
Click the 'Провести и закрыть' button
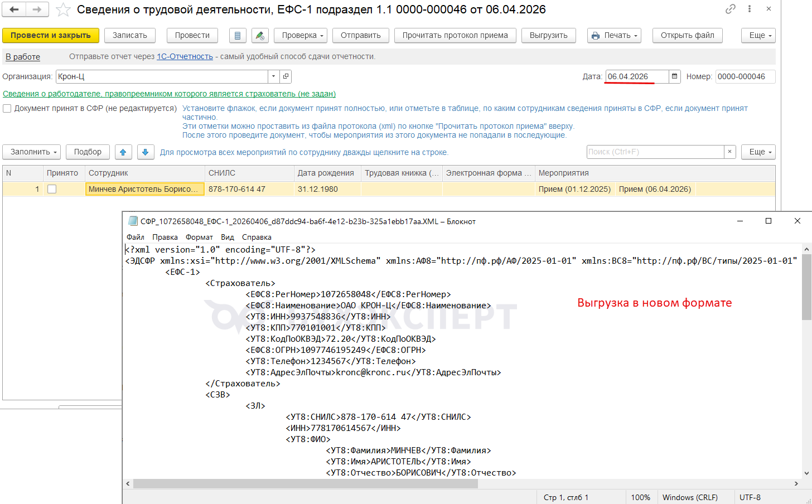coord(50,35)
